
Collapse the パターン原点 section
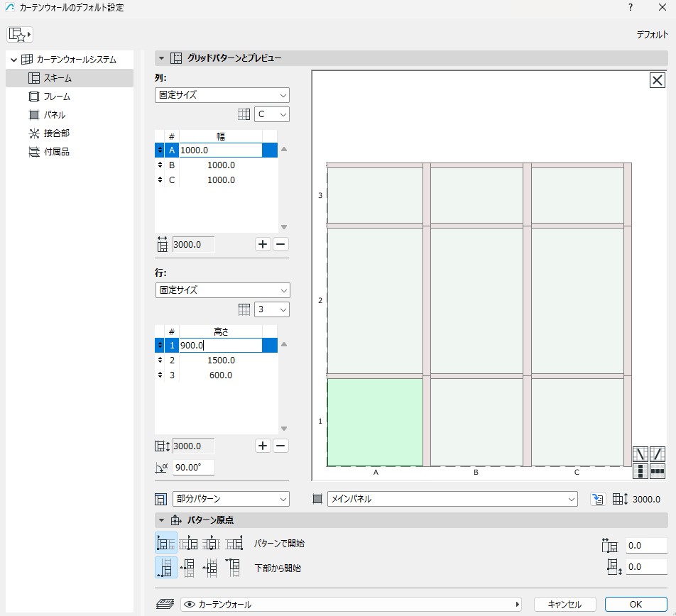[x=161, y=520]
